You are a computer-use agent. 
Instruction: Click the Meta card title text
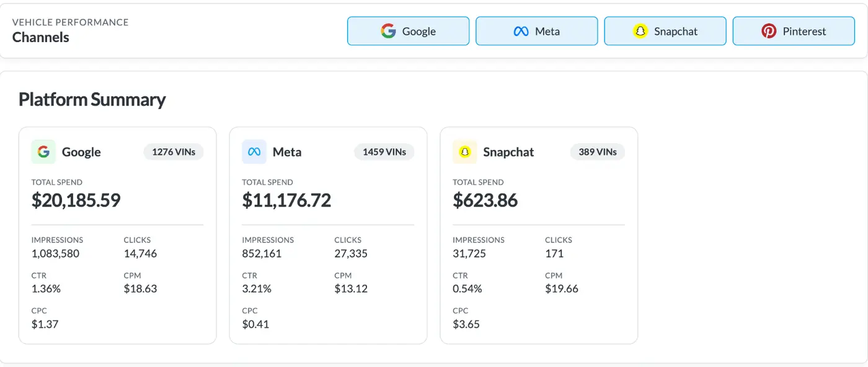(x=287, y=152)
